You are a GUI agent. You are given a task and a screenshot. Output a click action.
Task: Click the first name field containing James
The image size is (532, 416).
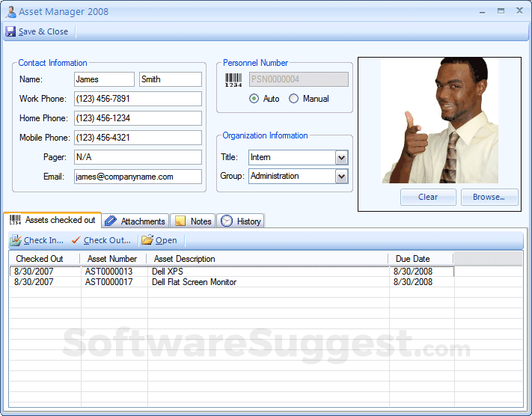104,79
